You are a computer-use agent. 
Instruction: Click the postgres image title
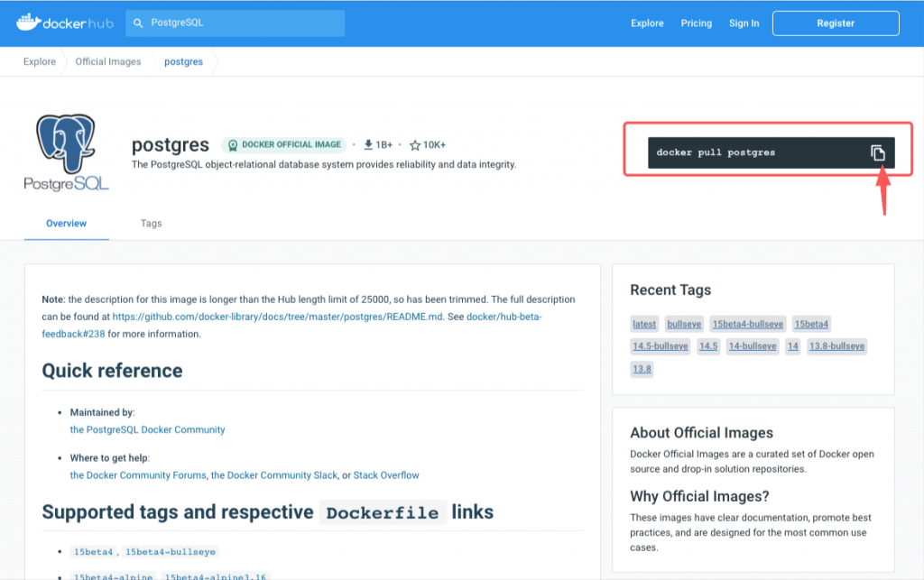[171, 145]
